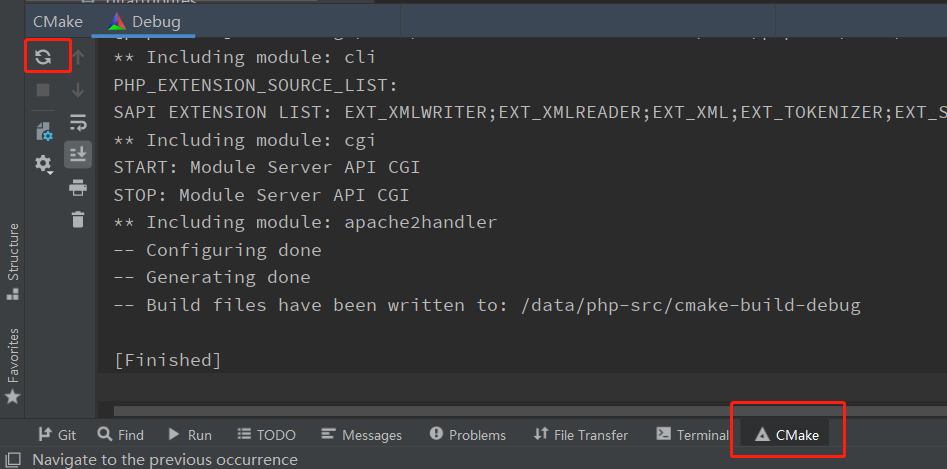Toggle scroll to end of output
947x469 pixels.
pyautogui.click(x=78, y=154)
